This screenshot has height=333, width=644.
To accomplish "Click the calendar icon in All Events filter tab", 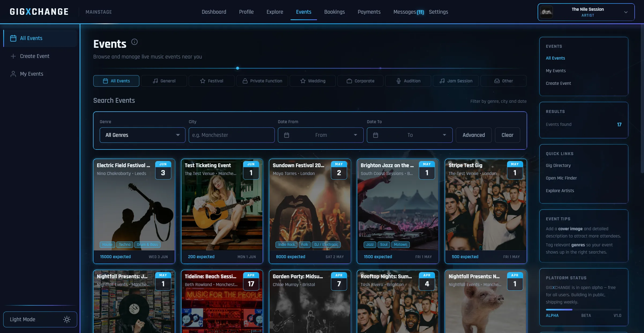I will [105, 81].
